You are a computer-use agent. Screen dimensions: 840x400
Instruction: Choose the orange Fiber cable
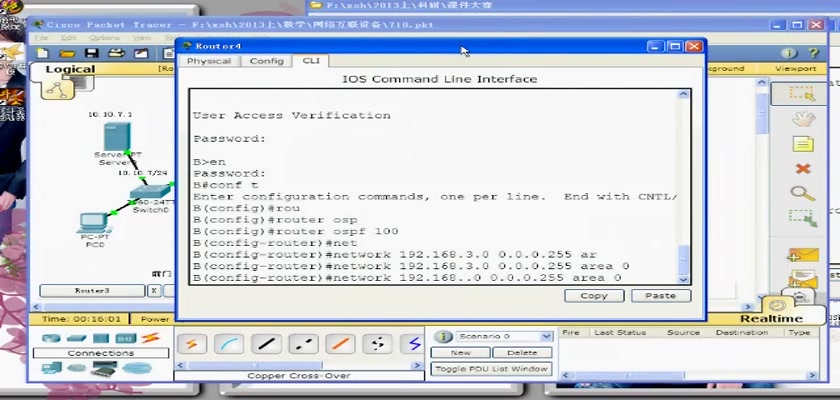(340, 344)
